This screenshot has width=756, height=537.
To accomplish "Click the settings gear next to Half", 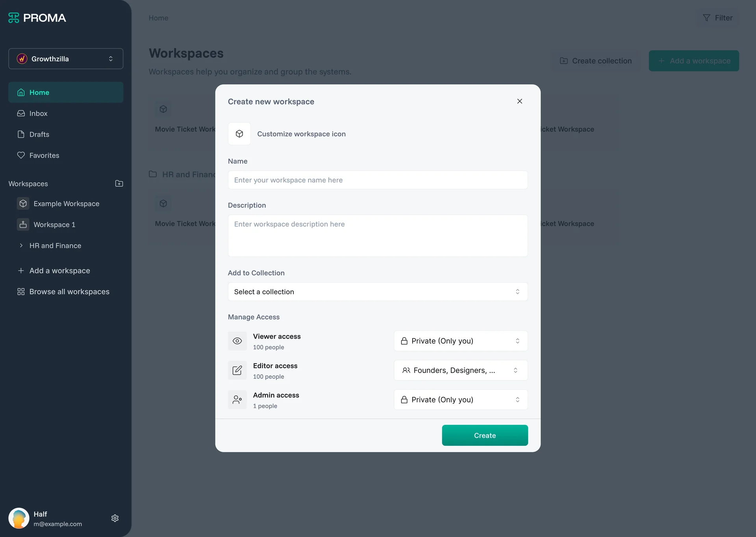I will click(115, 518).
